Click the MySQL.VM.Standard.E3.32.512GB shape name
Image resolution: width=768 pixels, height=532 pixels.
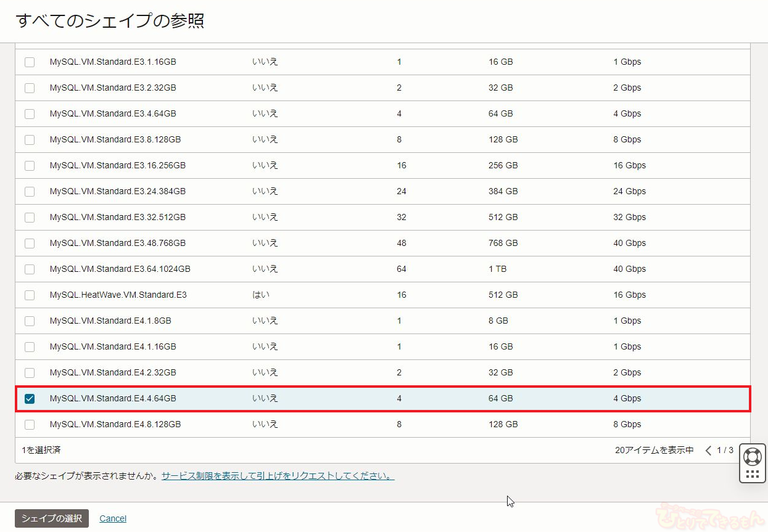point(117,217)
